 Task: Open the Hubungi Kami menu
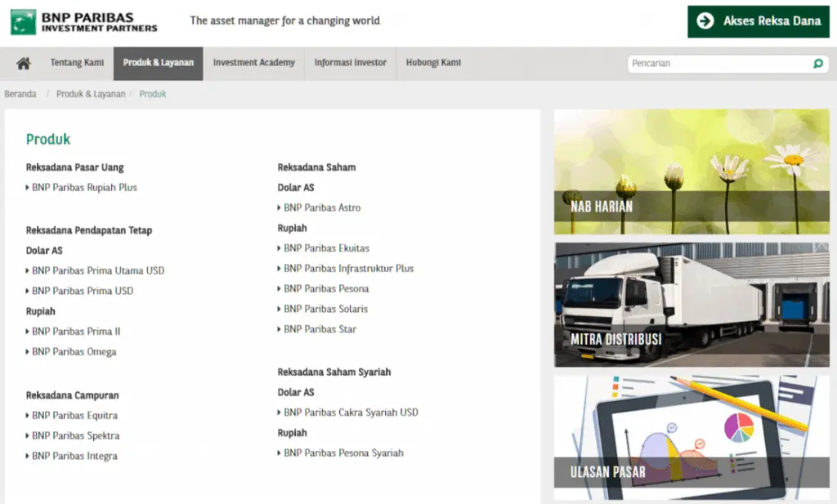click(433, 63)
